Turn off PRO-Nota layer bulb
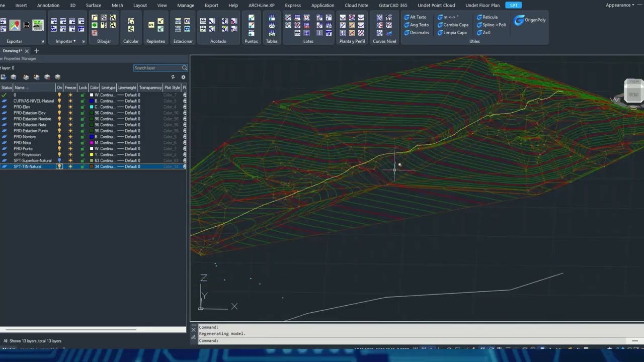644x362 pixels. pyautogui.click(x=59, y=143)
